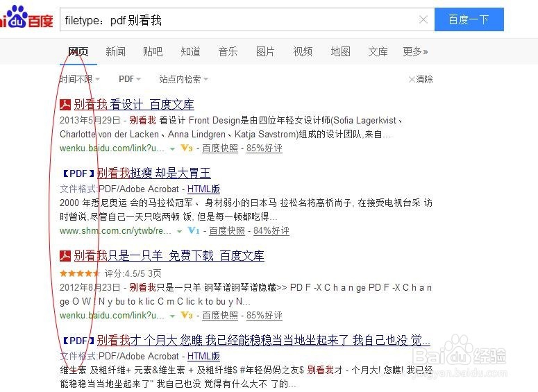Click the date text 2012年8月23日

[x=90, y=287]
